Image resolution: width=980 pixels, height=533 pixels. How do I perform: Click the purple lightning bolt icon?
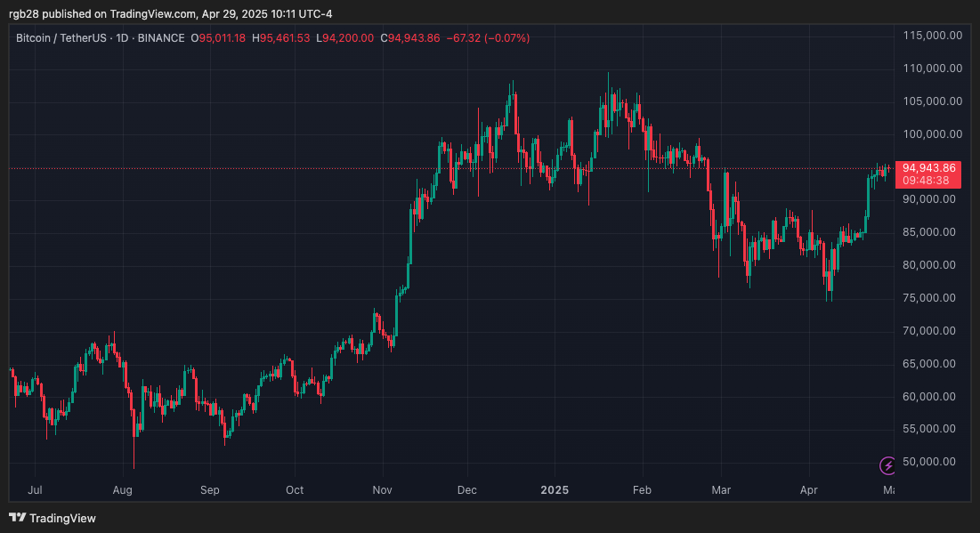click(x=887, y=465)
